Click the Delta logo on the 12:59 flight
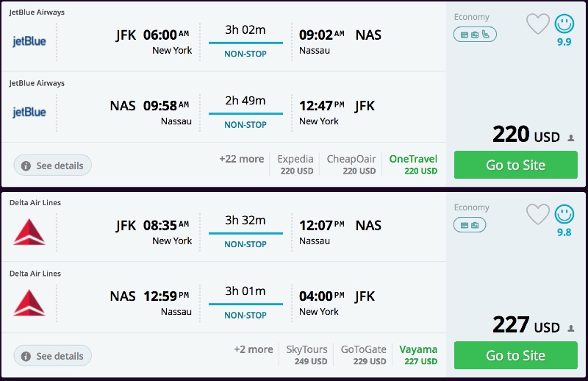Viewport: 588px width, 381px height. pyautogui.click(x=29, y=303)
